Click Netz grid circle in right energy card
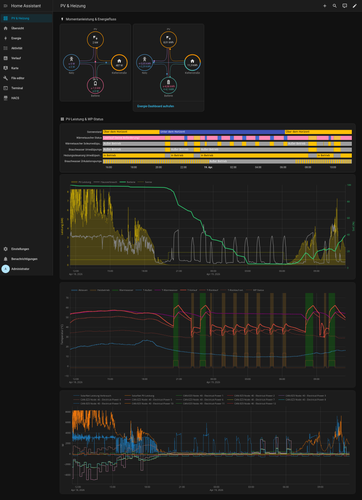The image size is (362, 500). (x=145, y=62)
